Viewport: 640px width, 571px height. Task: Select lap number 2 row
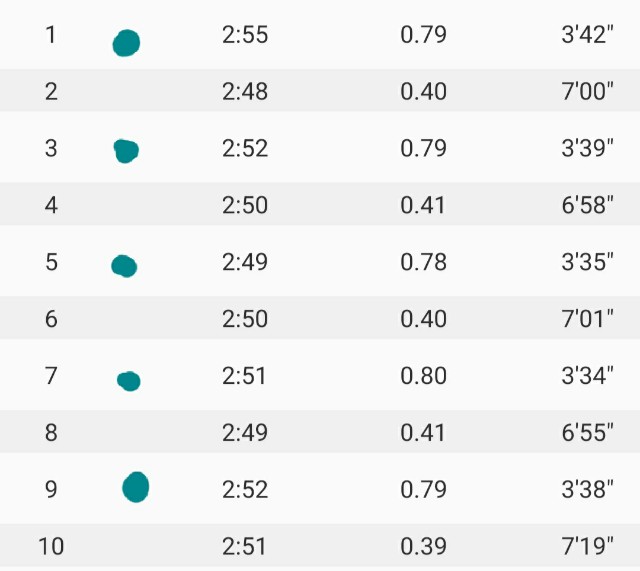(x=320, y=90)
